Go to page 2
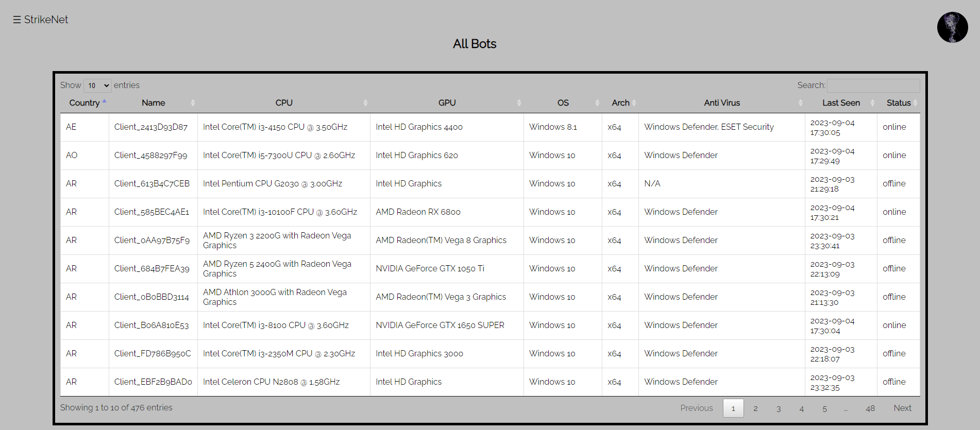980x430 pixels. pyautogui.click(x=755, y=408)
